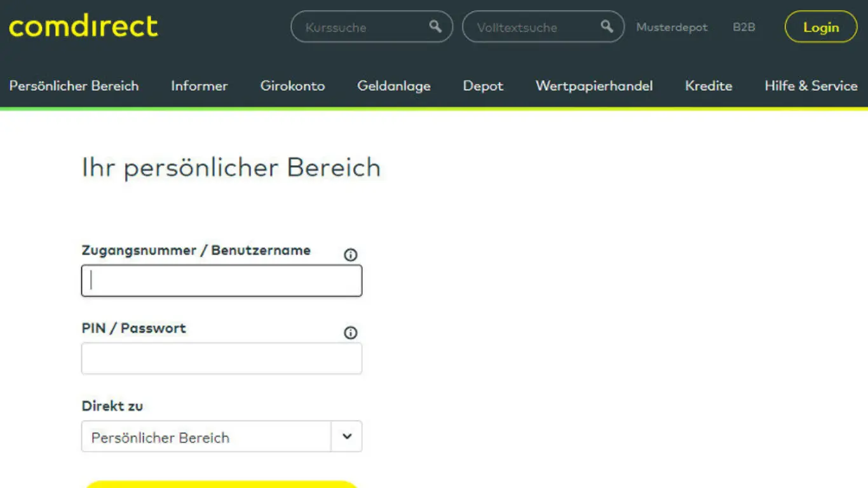868x488 pixels.
Task: Open info icon for Zugangsnummer / Benutzername
Action: coord(351,255)
